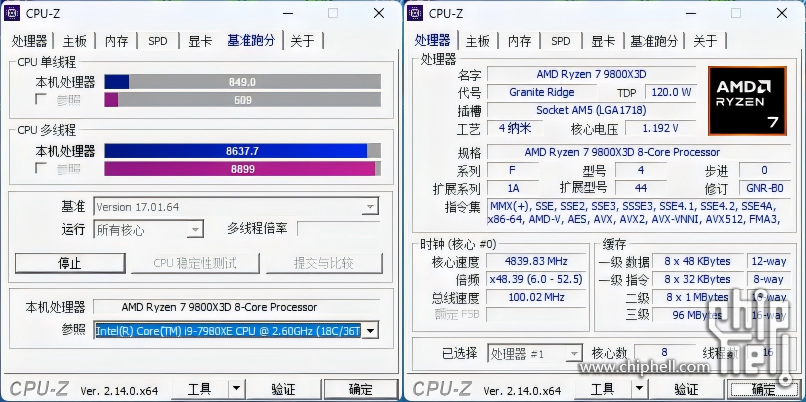Click multi-thread score bar showing 8637.7
Image resolution: width=806 pixels, height=402 pixels.
tap(243, 151)
